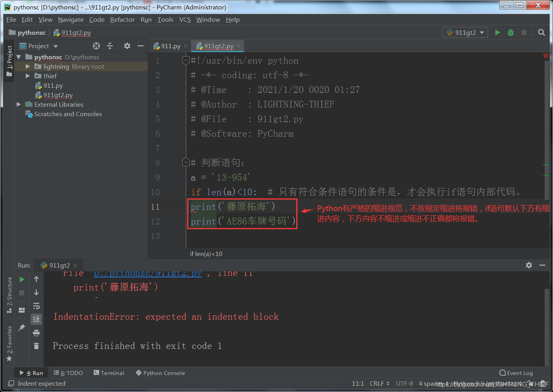Go up the stack trace arrow
Image resolution: width=553 pixels, height=392 pixels.
click(36, 279)
